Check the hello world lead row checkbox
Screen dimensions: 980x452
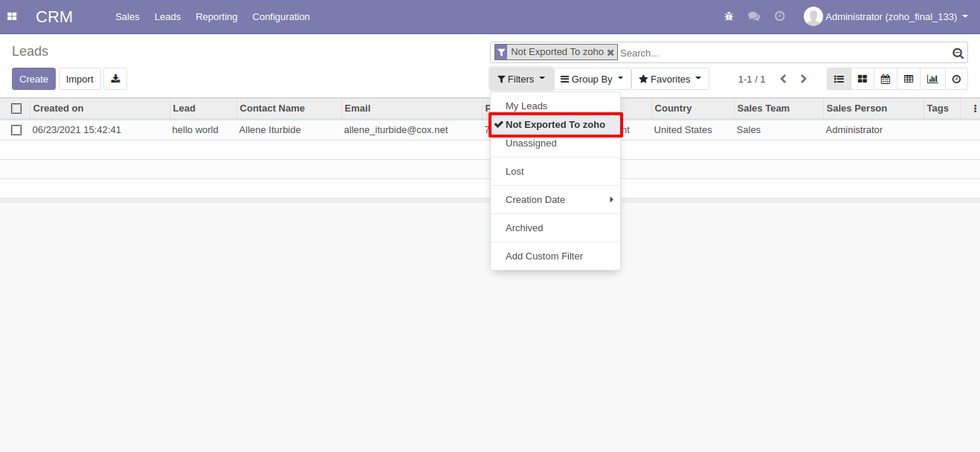[16, 130]
